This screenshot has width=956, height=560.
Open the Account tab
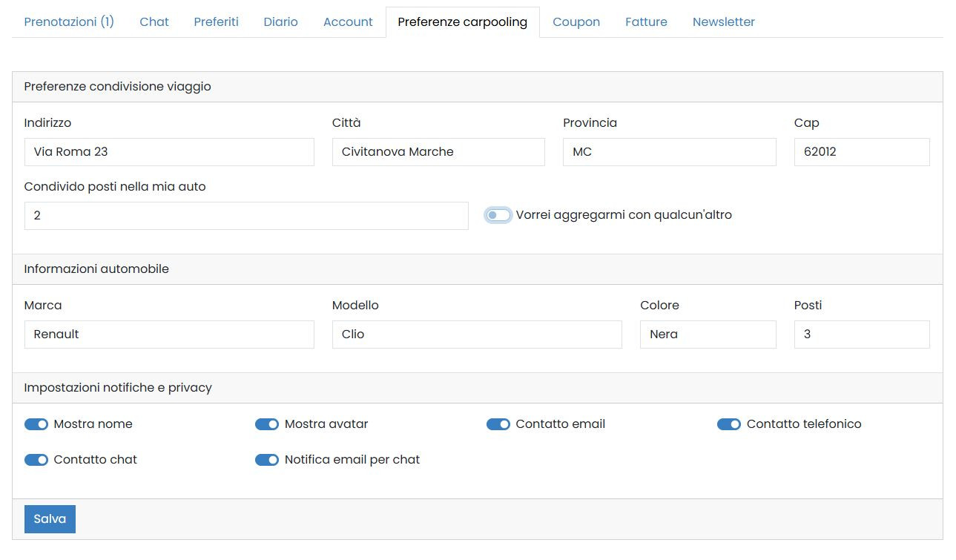[x=348, y=22]
